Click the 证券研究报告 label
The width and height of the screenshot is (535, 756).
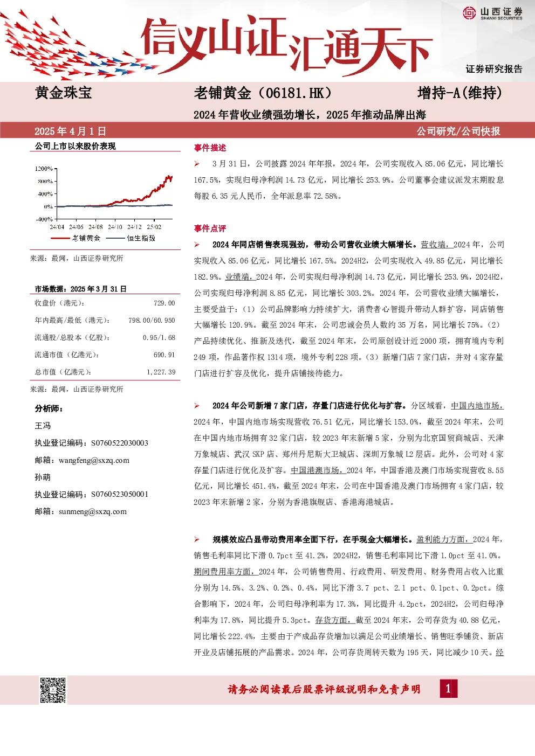coord(495,69)
